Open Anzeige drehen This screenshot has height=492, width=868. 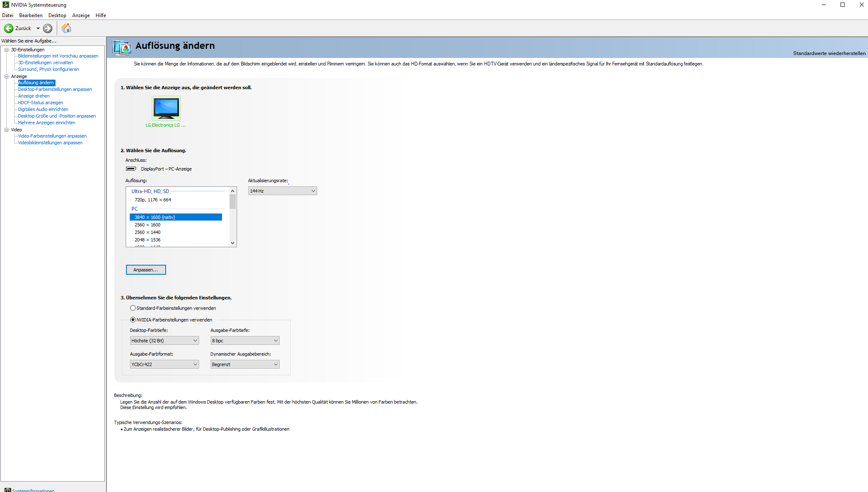33,96
